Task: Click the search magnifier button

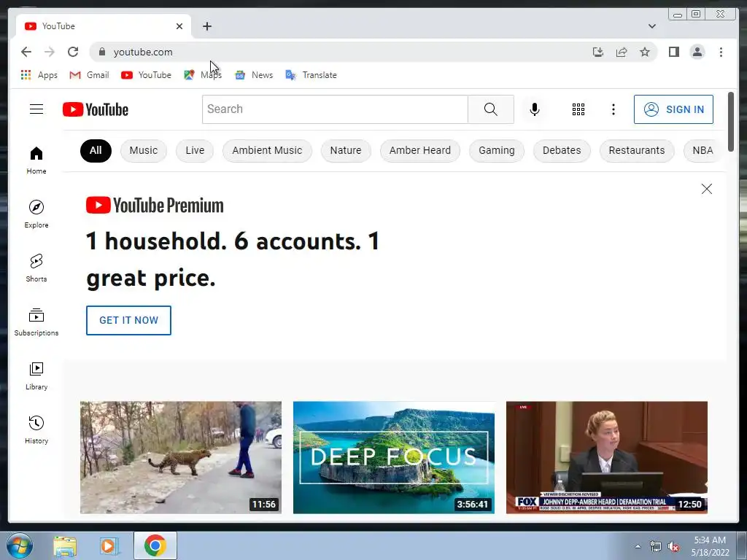Action: tap(491, 109)
